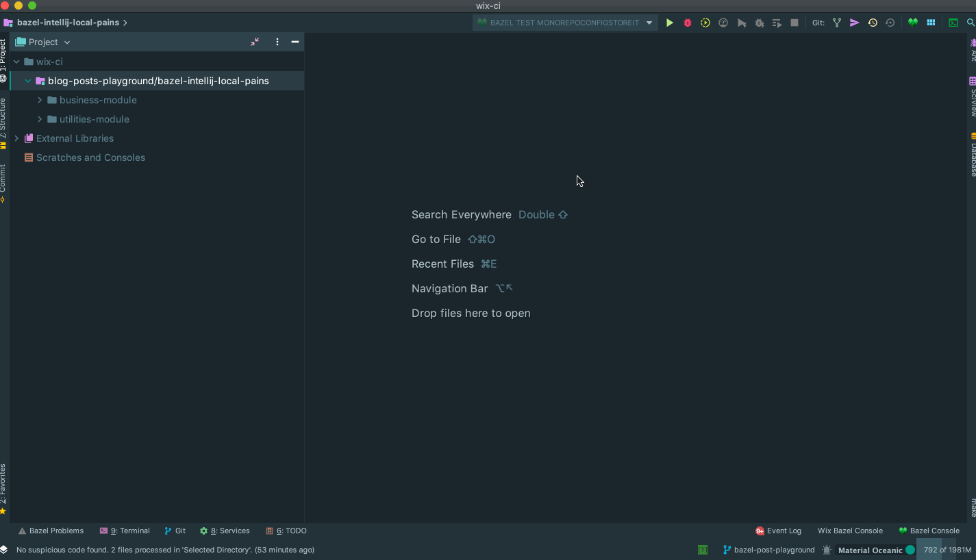Click the 'Go to File' hint text

[x=436, y=239]
